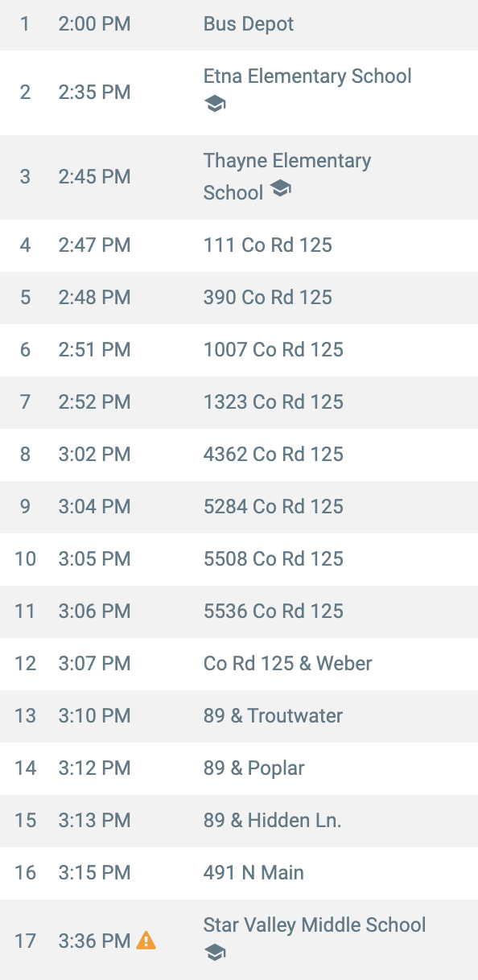The height and width of the screenshot is (980, 478).
Task: Choose the 1007 Co Rd 125 stop
Action: (239, 350)
